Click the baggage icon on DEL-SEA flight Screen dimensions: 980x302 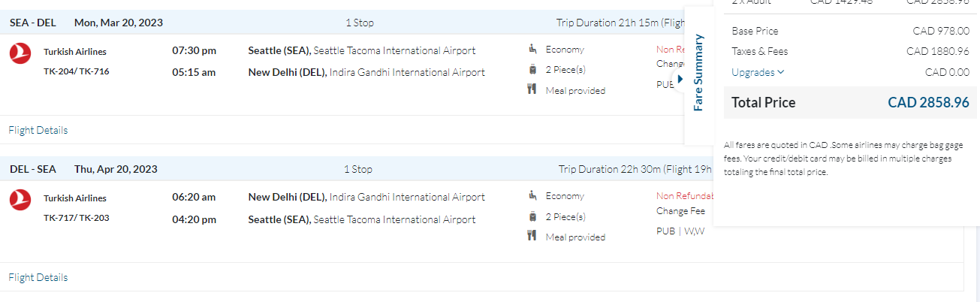pyautogui.click(x=532, y=216)
